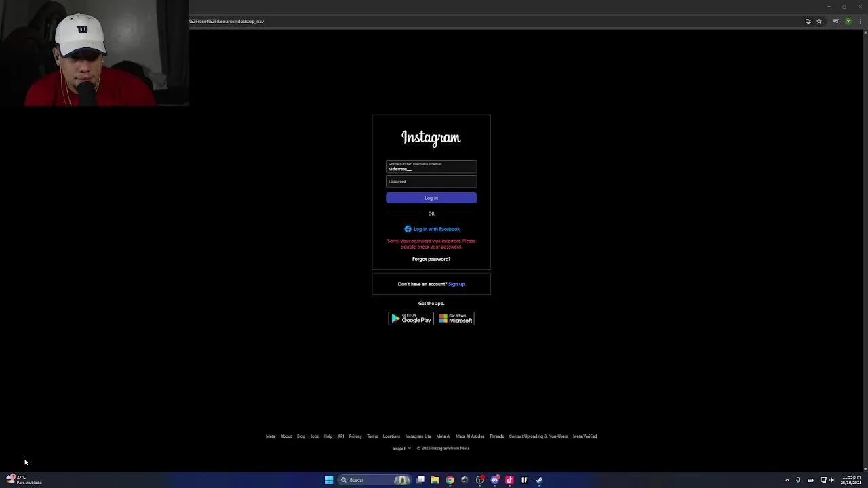Open the weather widget on taskbar
This screenshot has width=868, height=488.
[24, 480]
